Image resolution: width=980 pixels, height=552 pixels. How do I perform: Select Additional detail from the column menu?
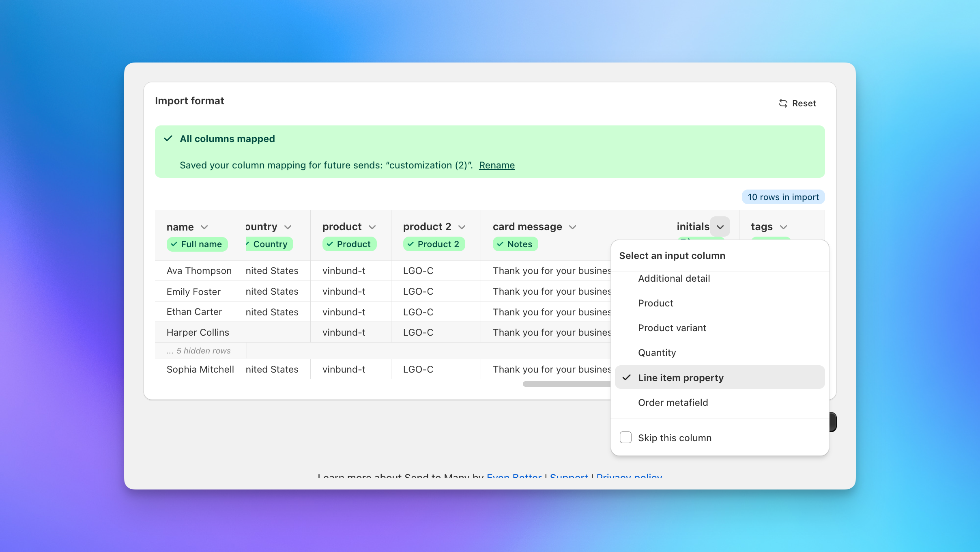click(674, 278)
